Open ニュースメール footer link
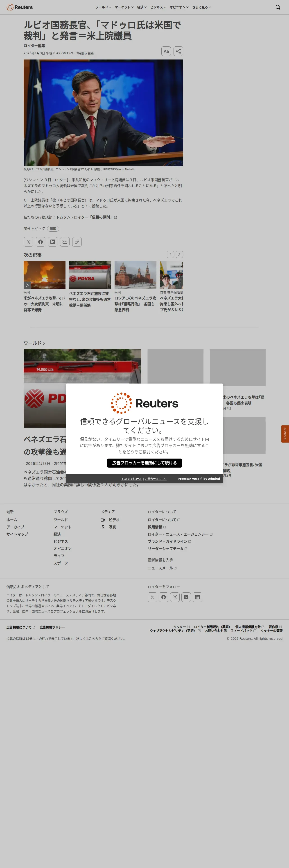The height and width of the screenshot is (868, 289). tap(162, 568)
